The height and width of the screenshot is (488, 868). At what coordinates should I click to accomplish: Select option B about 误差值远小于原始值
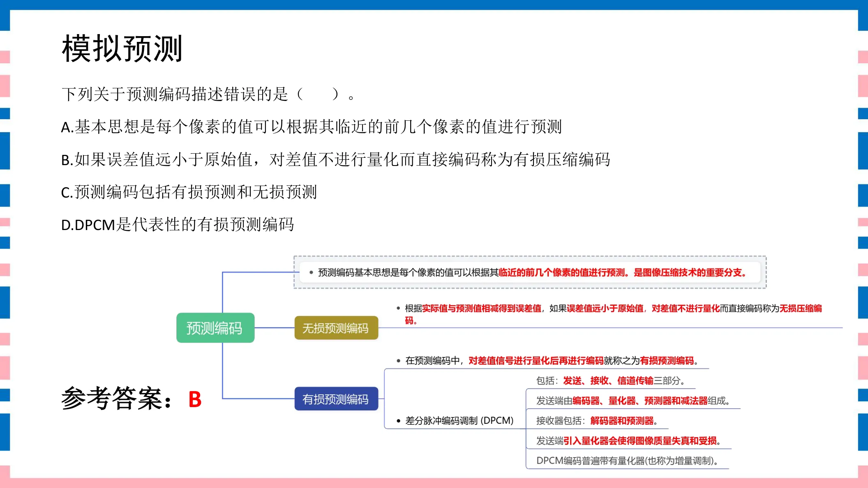point(335,159)
